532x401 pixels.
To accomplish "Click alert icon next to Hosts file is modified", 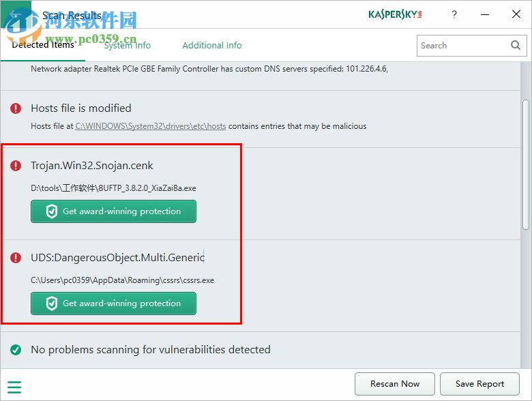I will [x=16, y=108].
